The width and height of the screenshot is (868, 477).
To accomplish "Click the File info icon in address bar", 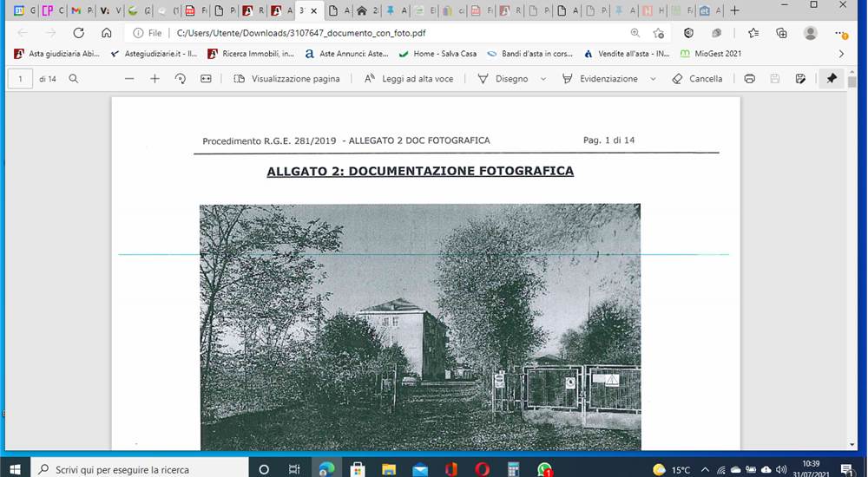I will coord(138,33).
